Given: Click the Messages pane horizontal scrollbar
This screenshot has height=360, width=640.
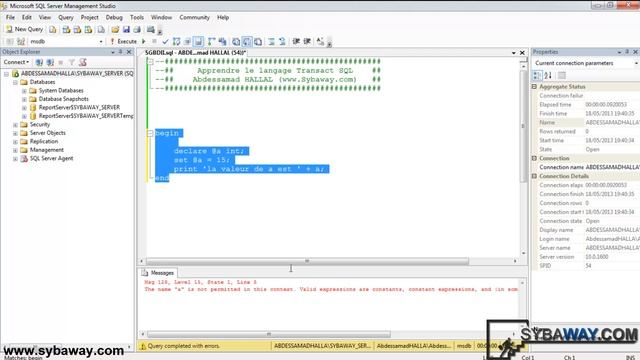Looking at the screenshot, I should pyautogui.click(x=269, y=334).
